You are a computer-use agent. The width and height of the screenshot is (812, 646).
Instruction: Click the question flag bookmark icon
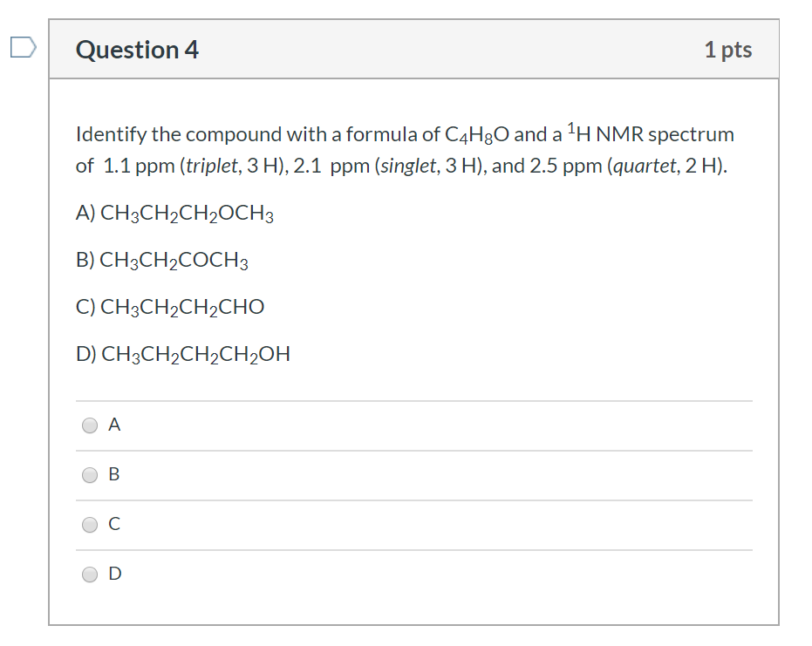pyautogui.click(x=24, y=48)
